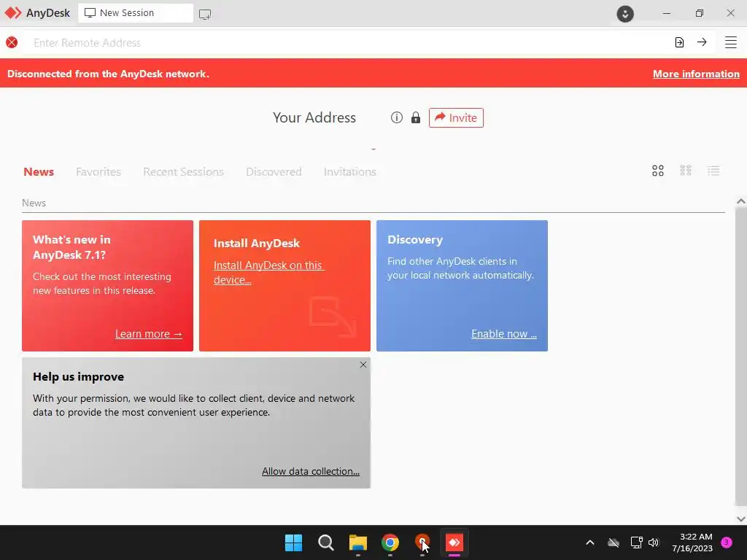Image resolution: width=747 pixels, height=560 pixels.
Task: Click Learn more about AnyDesk 7.1
Action: [149, 334]
